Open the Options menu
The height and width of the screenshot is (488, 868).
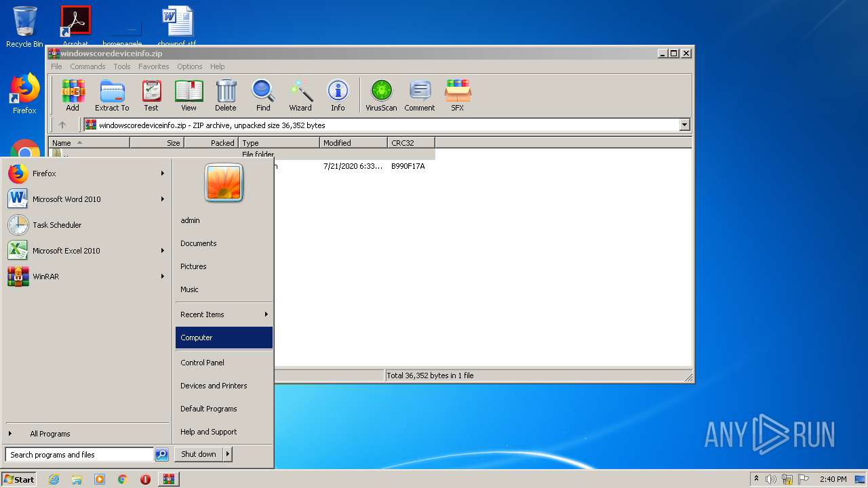pos(190,66)
